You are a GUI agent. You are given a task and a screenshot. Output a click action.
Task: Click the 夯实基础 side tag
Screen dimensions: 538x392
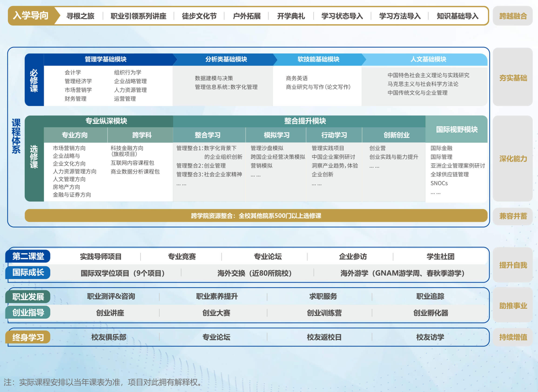tap(513, 78)
